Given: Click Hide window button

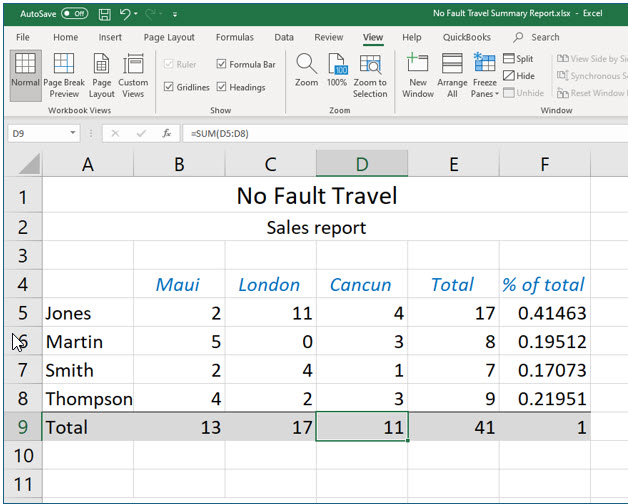Looking at the screenshot, I should 519,76.
